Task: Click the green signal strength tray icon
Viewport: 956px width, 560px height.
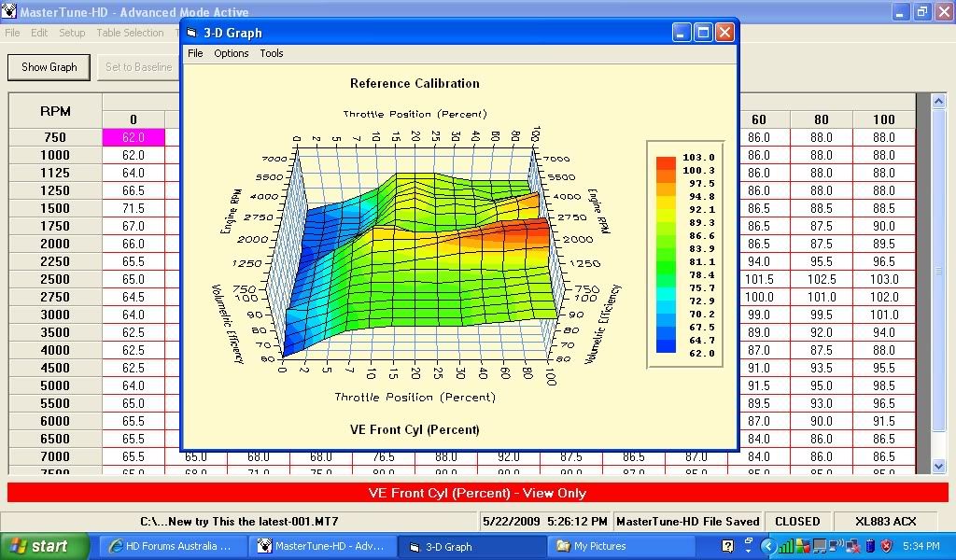Action: (786, 546)
